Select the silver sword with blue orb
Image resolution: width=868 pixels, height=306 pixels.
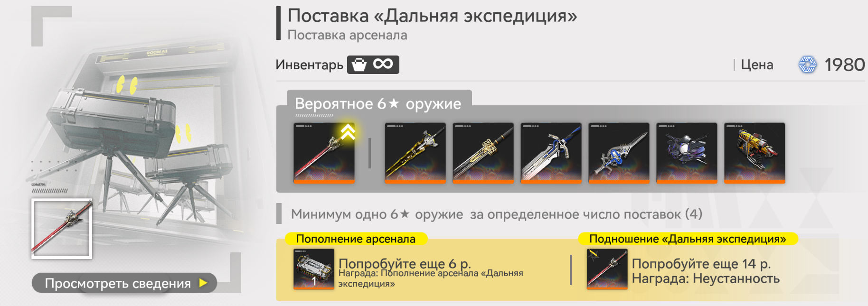[619, 153]
